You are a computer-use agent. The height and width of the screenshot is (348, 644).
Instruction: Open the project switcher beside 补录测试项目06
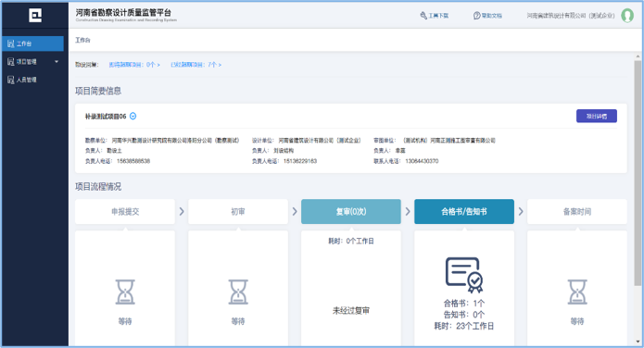coord(133,116)
